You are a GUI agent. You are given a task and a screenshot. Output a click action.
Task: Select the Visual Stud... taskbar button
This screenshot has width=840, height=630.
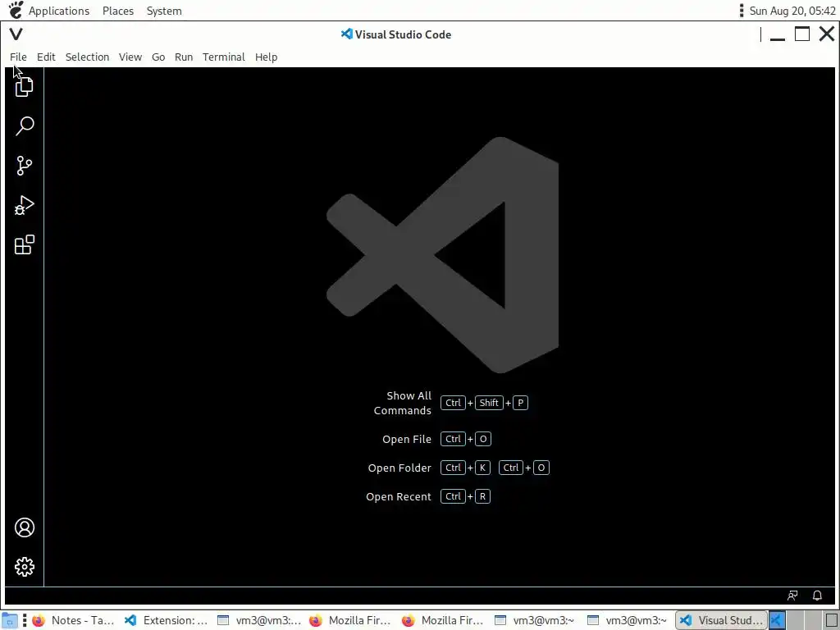tap(722, 620)
